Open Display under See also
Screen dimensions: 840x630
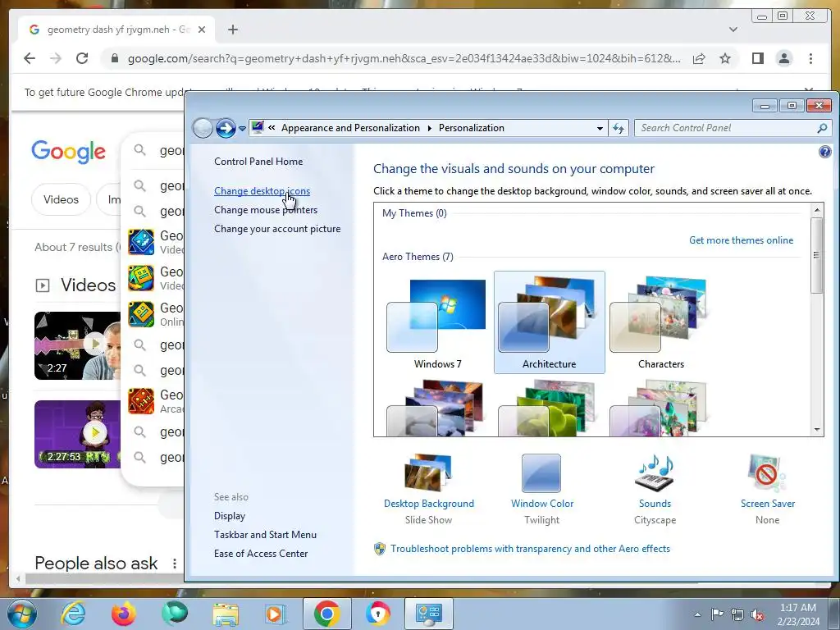click(230, 516)
